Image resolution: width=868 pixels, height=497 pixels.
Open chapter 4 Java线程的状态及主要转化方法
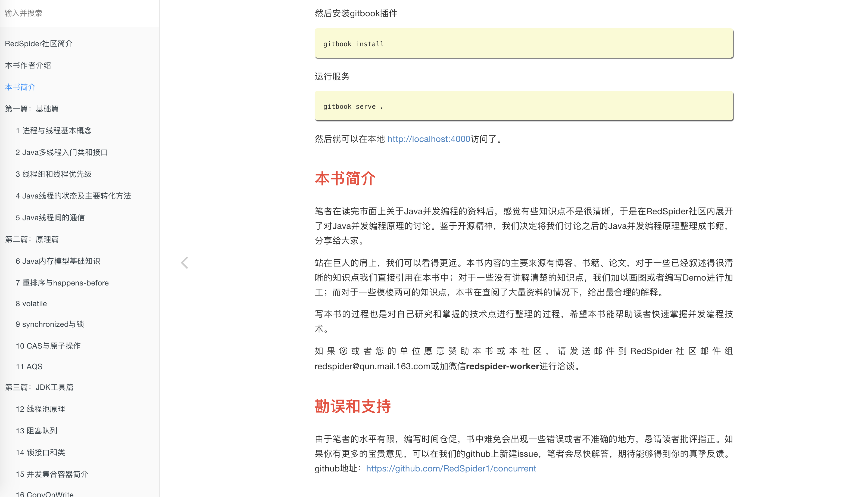tap(73, 195)
